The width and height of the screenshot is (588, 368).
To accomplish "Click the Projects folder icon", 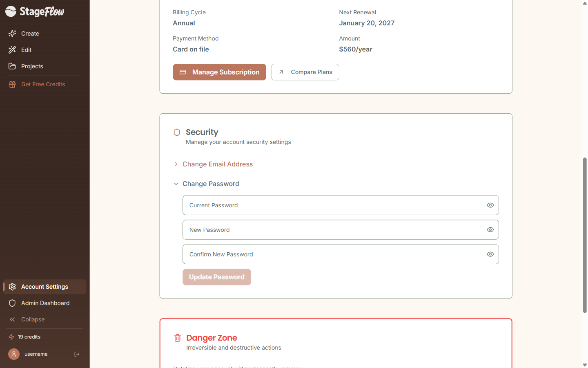I will (x=12, y=66).
